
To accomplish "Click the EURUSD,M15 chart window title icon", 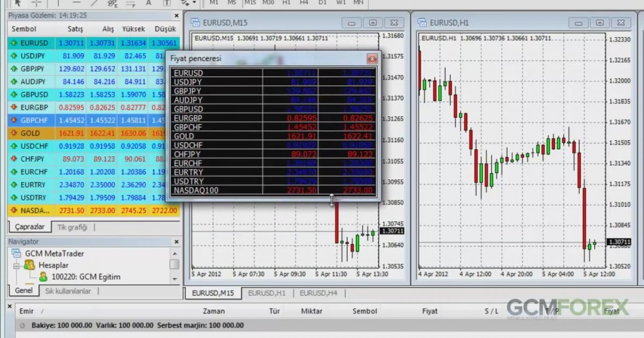I will [194, 23].
